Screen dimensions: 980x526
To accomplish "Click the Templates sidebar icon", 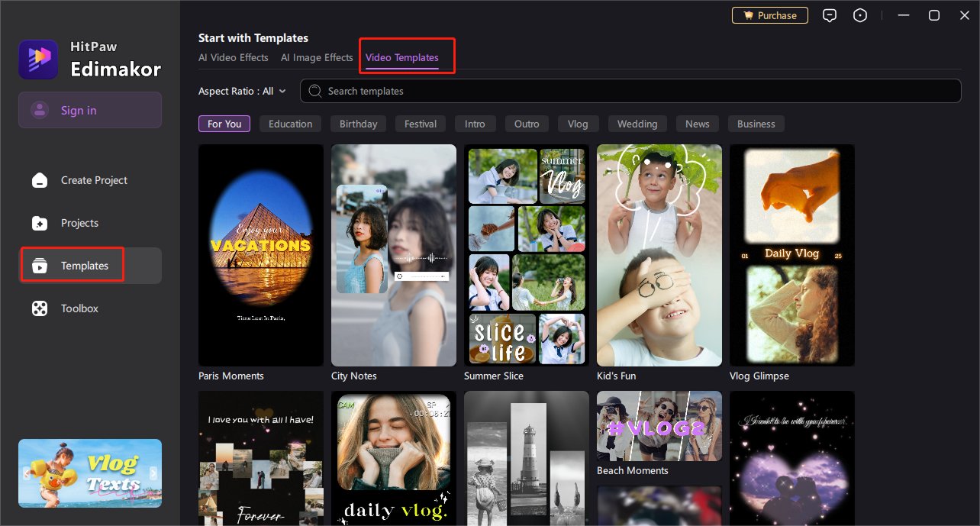I will point(40,266).
